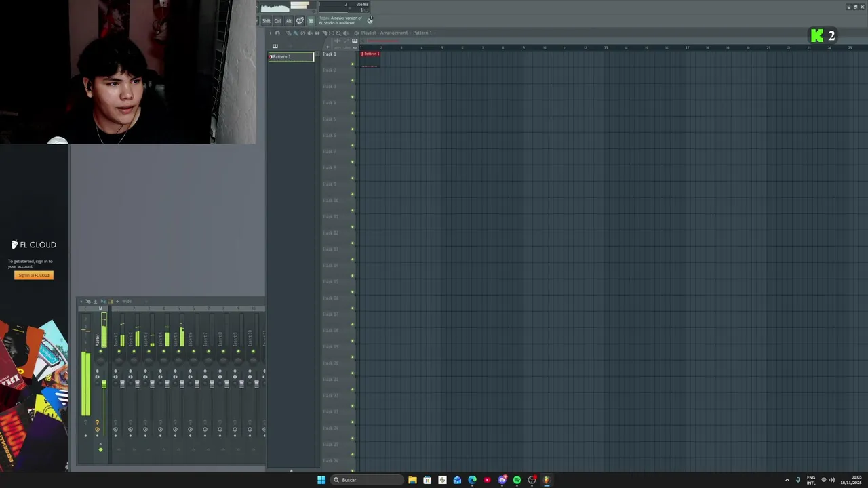Click the Track 12 header label
This screenshot has height=488, width=868.
(330, 232)
